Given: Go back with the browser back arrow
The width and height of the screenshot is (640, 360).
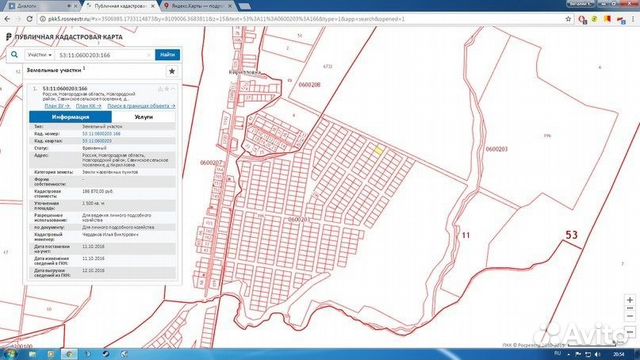Looking at the screenshot, I should click(x=7, y=19).
